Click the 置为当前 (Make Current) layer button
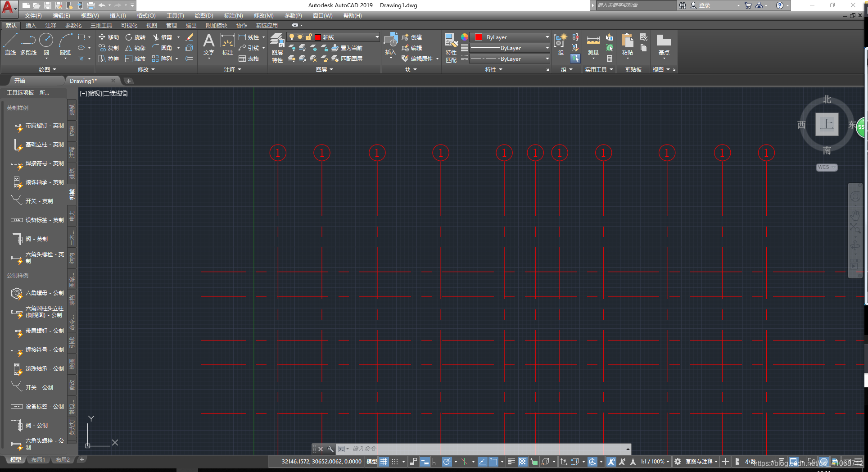Screen dimensions: 868x472 [x=347, y=48]
